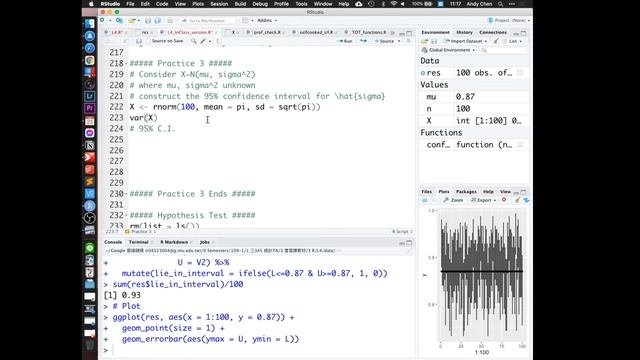The height and width of the screenshot is (360, 640).
Task: Switch to the Terminal tab
Action: click(x=138, y=242)
